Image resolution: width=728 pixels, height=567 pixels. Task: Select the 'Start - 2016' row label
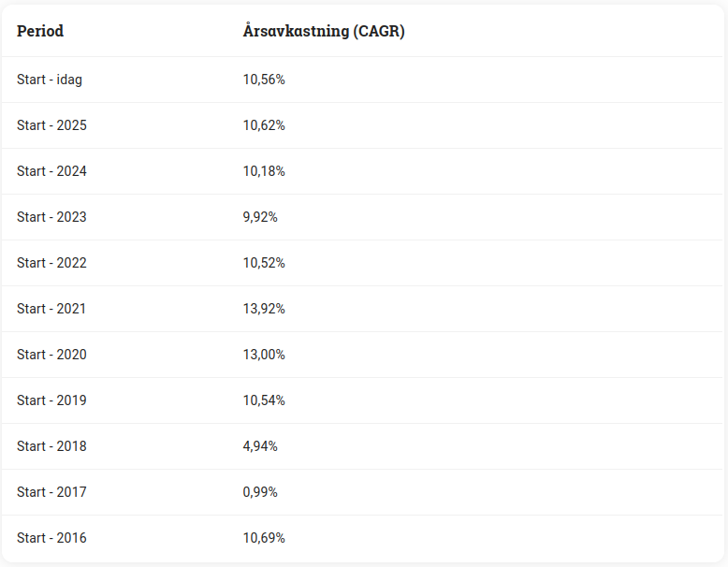pos(51,538)
